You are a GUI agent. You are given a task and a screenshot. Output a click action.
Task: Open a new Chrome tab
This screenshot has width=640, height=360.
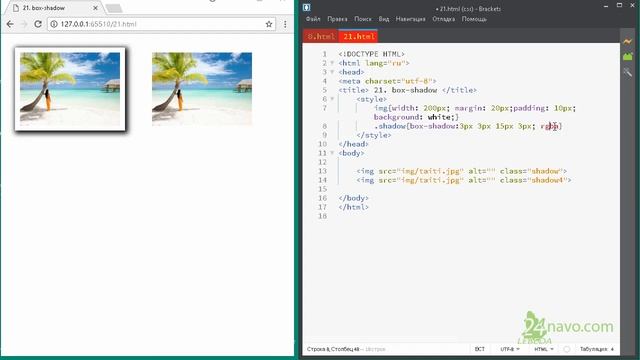(x=114, y=8)
